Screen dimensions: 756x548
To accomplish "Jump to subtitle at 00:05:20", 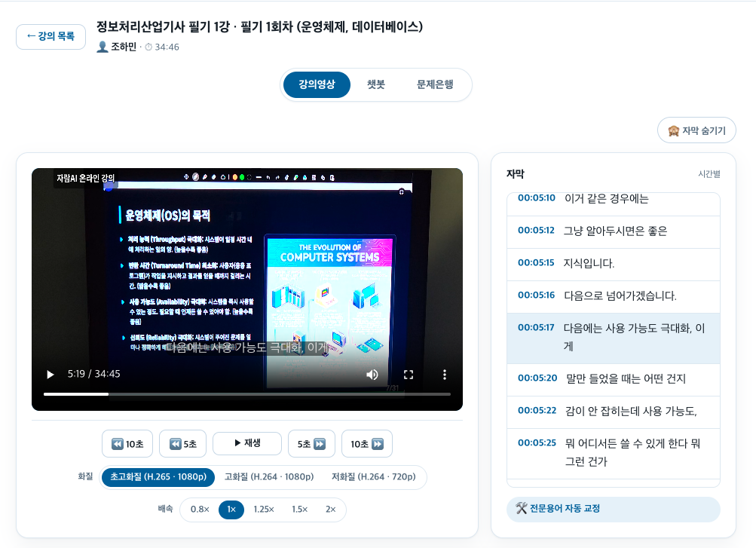I will (x=614, y=380).
